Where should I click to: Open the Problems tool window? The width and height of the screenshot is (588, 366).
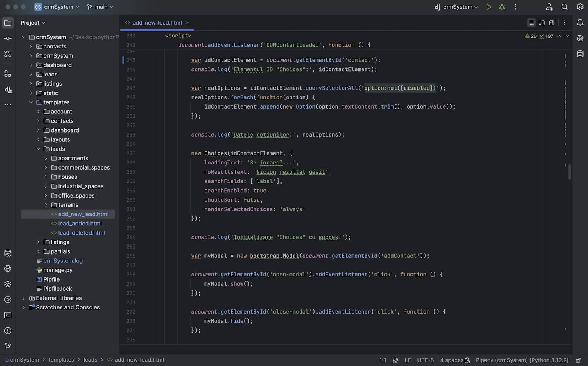8,331
